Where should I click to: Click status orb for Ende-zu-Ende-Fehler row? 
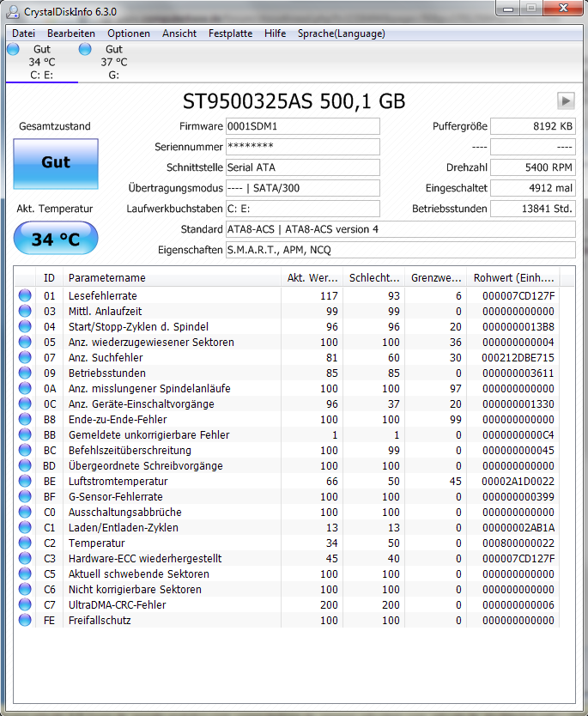[25, 419]
